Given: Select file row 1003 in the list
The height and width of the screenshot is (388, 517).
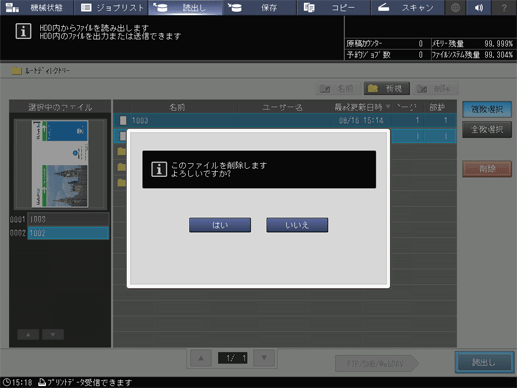Looking at the screenshot, I should tap(285, 120).
